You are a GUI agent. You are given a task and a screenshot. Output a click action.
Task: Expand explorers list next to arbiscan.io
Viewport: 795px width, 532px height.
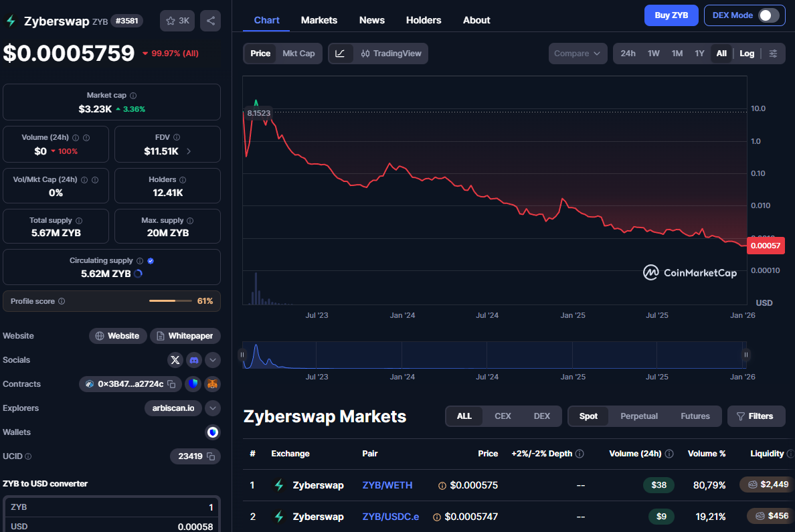click(212, 408)
